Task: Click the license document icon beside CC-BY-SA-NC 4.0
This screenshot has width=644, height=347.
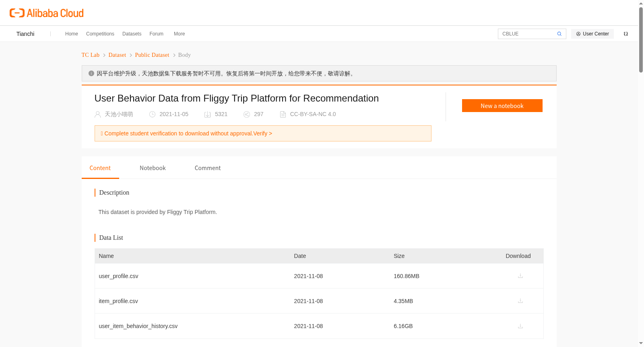Action: [283, 114]
